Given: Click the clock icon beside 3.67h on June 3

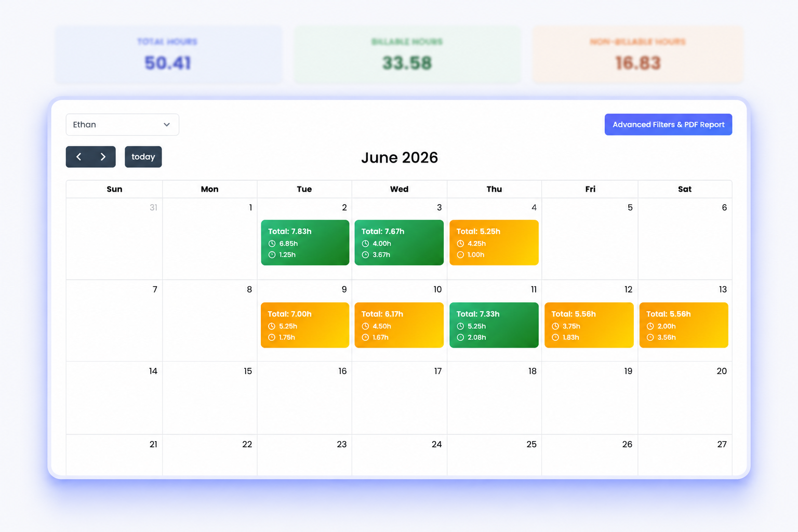Looking at the screenshot, I should point(365,255).
